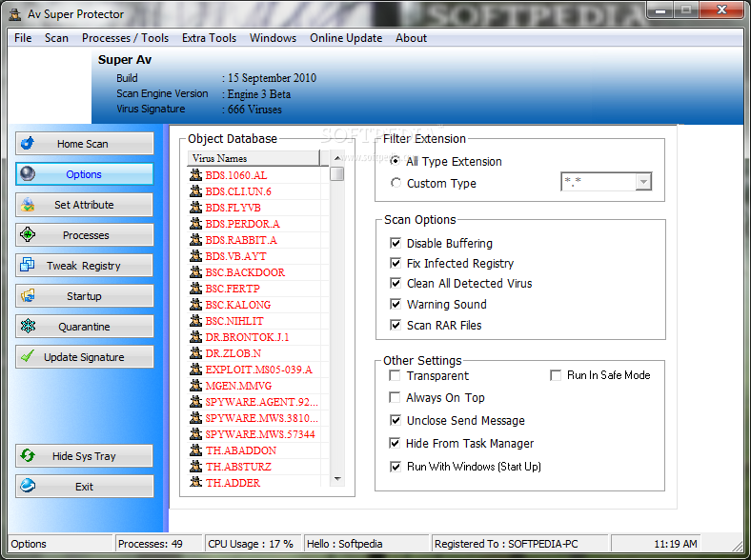The height and width of the screenshot is (560, 751).
Task: Disable the Warning Sound checkbox
Action: click(x=396, y=304)
